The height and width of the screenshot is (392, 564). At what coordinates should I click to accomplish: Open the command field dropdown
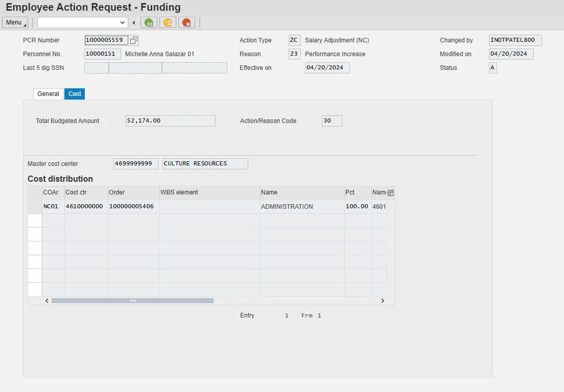(123, 22)
